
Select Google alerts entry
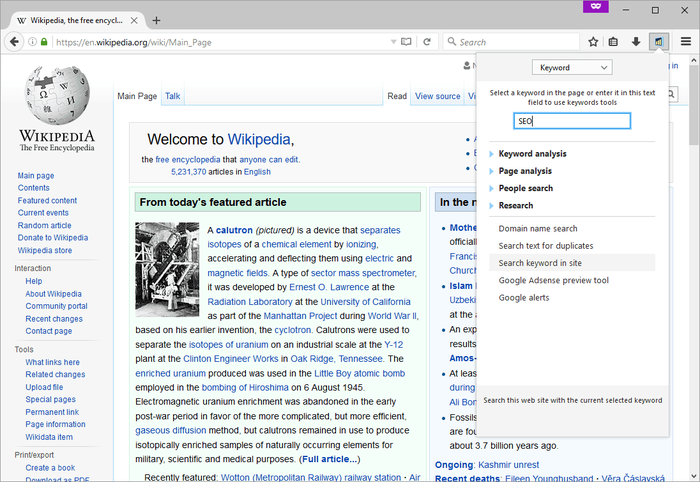point(524,298)
